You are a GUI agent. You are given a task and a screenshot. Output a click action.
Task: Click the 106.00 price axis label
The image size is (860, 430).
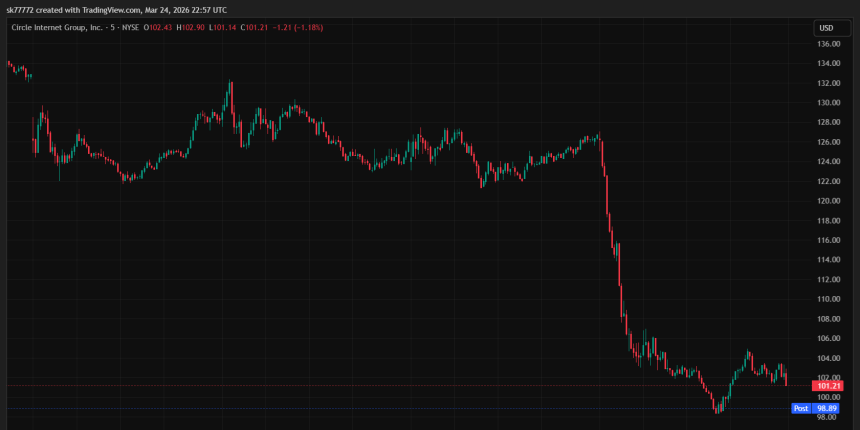point(828,338)
